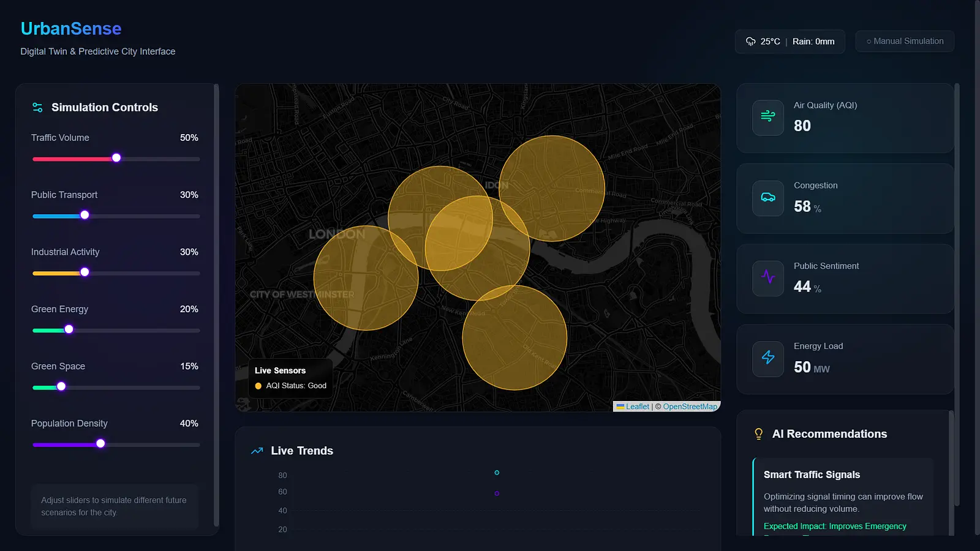Click the Simulation Controls sliders icon
Screen dimensions: 980x551
[37, 108]
